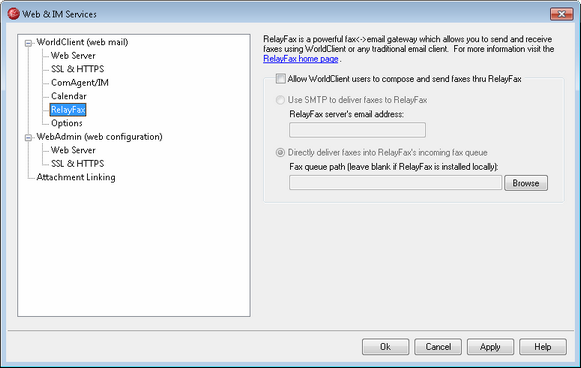Viewport: 581px width, 368px height.
Task: Click the MDaemon app icon in title bar
Action: click(13, 14)
